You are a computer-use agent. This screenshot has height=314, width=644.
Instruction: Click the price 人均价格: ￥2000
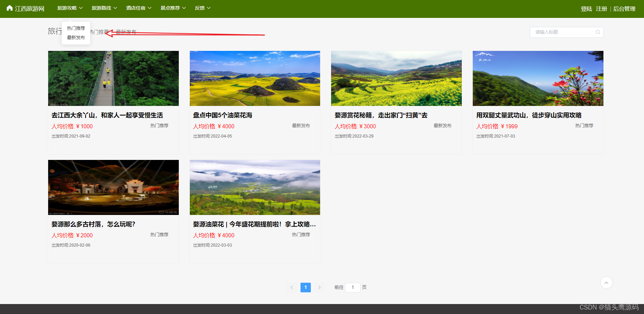(x=72, y=235)
